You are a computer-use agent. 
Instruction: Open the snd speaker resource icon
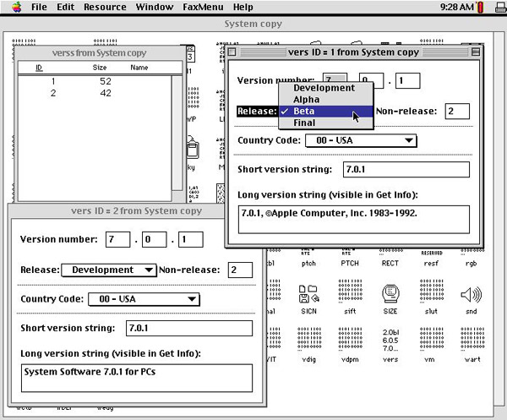(471, 297)
